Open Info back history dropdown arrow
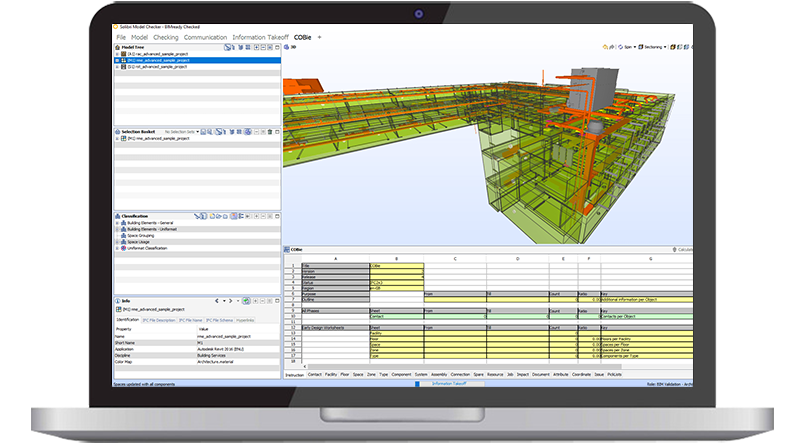The image size is (803, 446). tap(224, 301)
